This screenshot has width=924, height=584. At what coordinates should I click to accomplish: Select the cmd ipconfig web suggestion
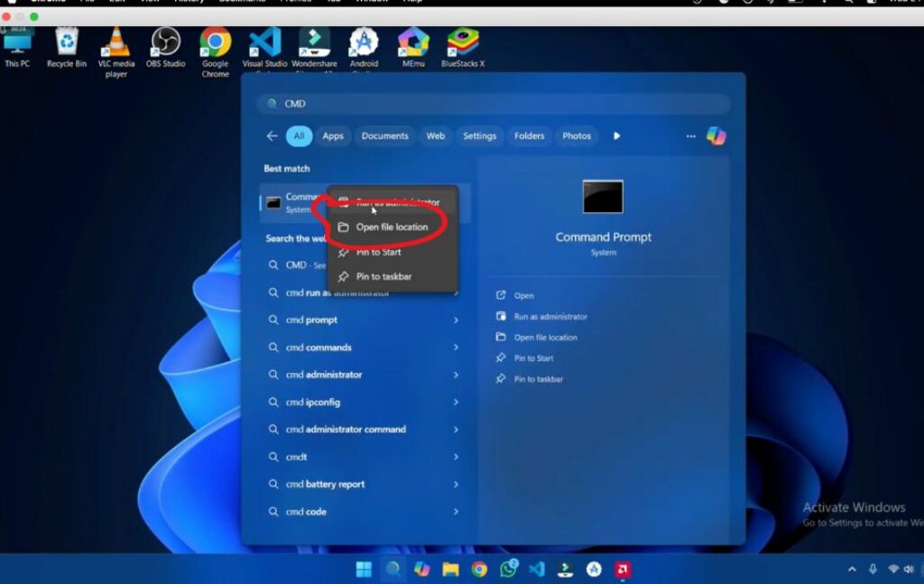click(364, 402)
